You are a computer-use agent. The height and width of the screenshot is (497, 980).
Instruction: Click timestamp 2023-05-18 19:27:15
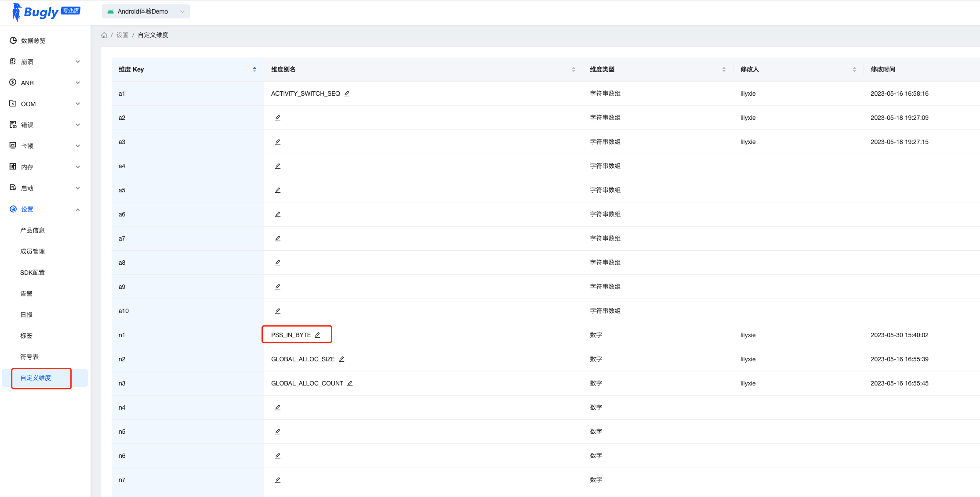pyautogui.click(x=900, y=142)
